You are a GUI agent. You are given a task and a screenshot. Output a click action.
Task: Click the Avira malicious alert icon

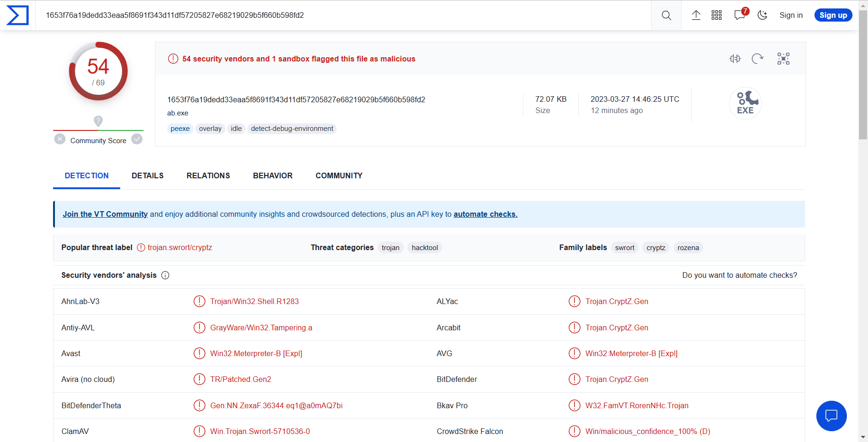(x=200, y=379)
